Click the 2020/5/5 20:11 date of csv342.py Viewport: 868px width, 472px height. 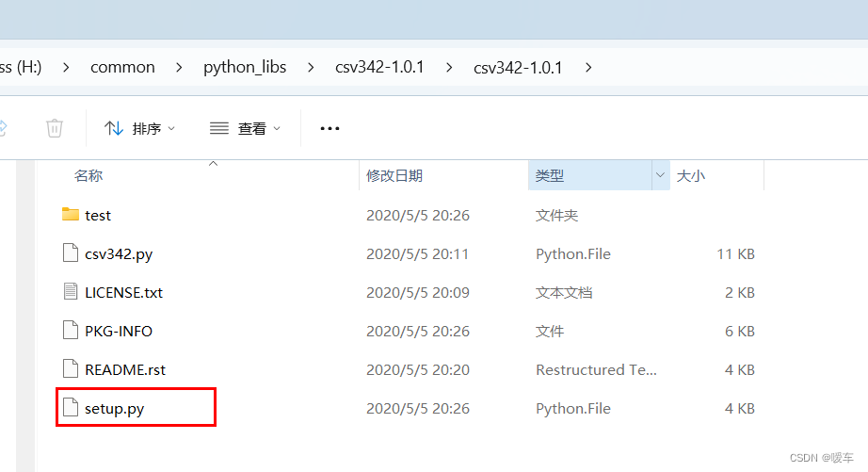click(418, 254)
